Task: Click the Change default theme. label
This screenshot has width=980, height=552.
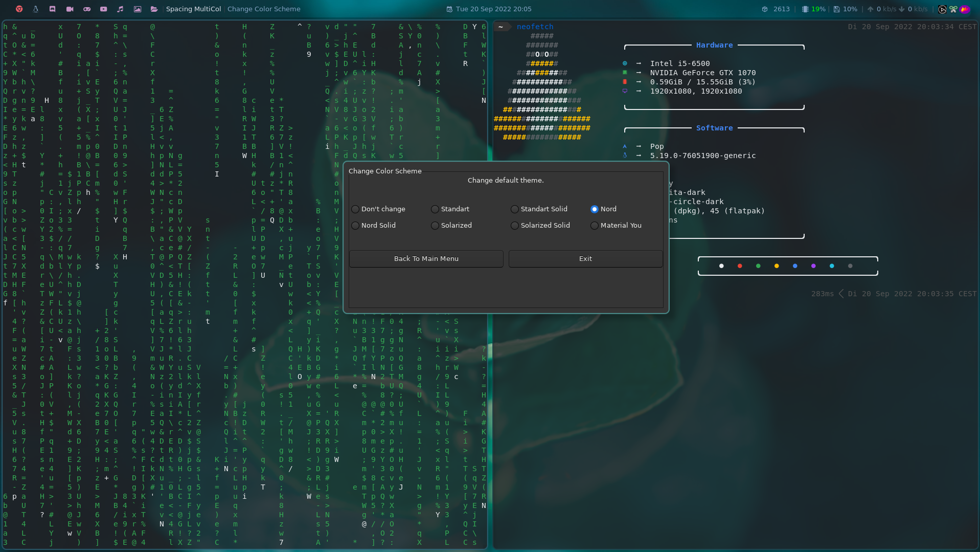Action: pos(506,181)
